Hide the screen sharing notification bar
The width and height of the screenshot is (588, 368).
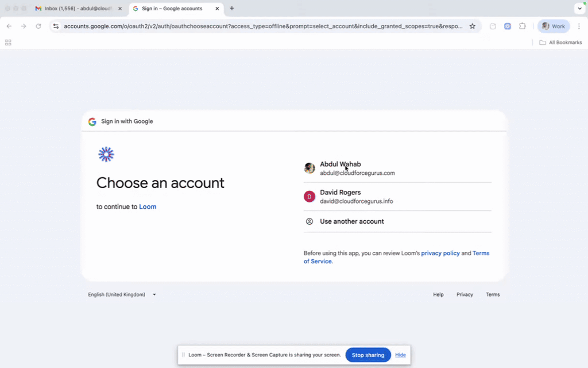tap(400, 355)
